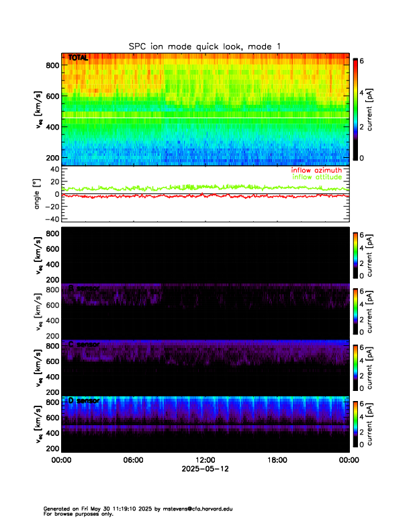This screenshot has height=532, width=411.
Task: Click the color bar beside the first black sensor panel
Action: (x=355, y=255)
